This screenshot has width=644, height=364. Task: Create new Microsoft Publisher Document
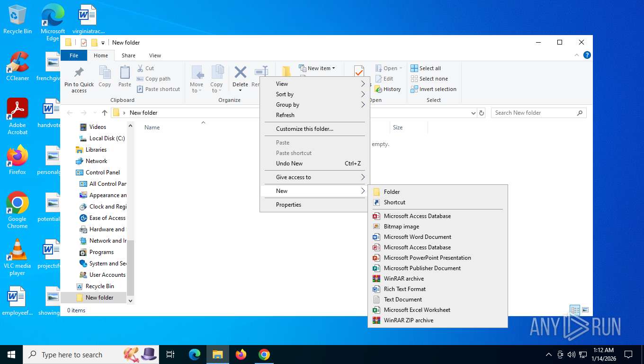(438, 268)
